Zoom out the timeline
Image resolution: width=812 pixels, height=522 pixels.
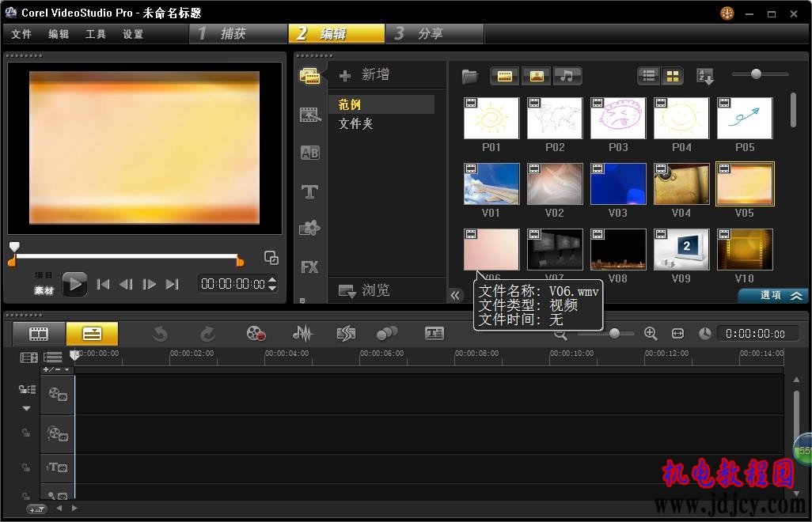[x=560, y=336]
